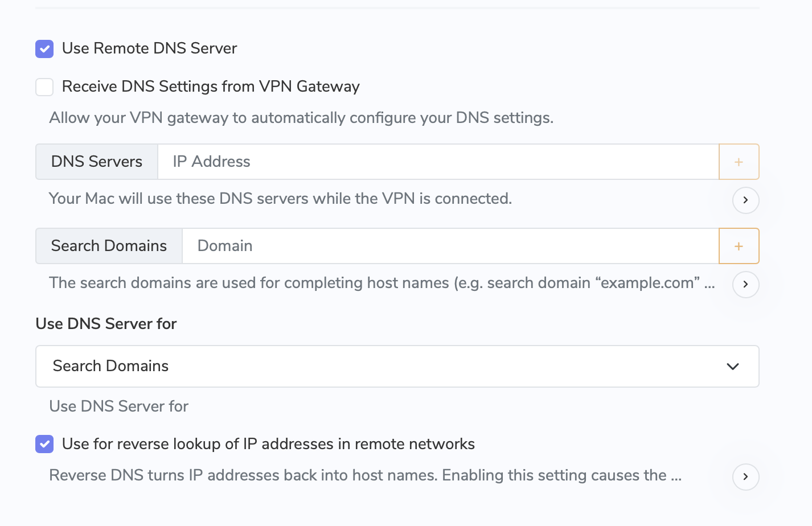The width and height of the screenshot is (812, 526).
Task: Add a new DNS server entry
Action: click(x=739, y=162)
